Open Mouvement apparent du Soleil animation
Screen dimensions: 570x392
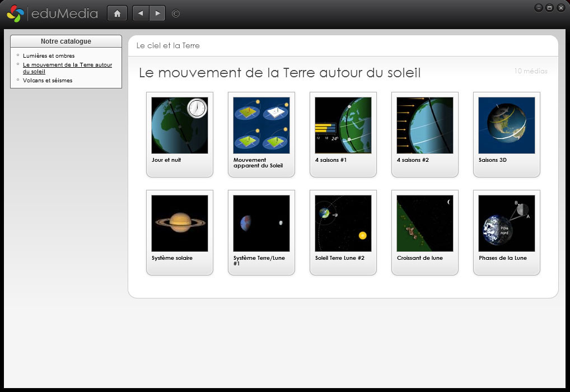pos(261,125)
